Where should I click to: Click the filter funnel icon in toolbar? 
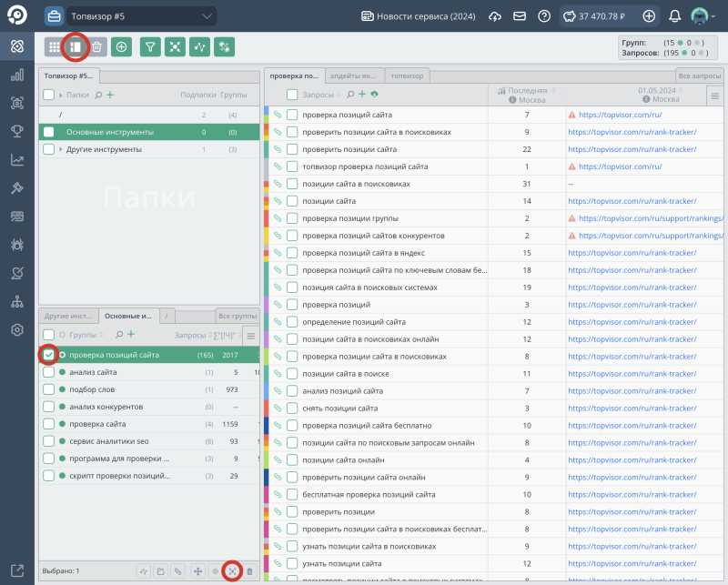coord(149,46)
